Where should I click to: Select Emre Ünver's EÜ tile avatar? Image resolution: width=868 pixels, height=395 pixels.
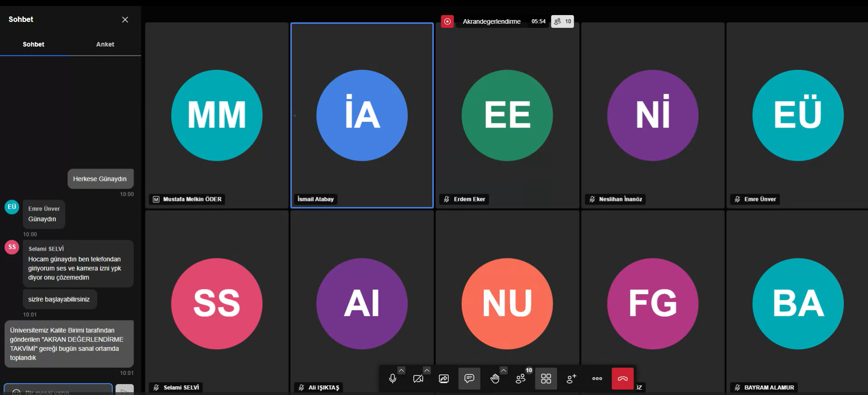click(798, 115)
